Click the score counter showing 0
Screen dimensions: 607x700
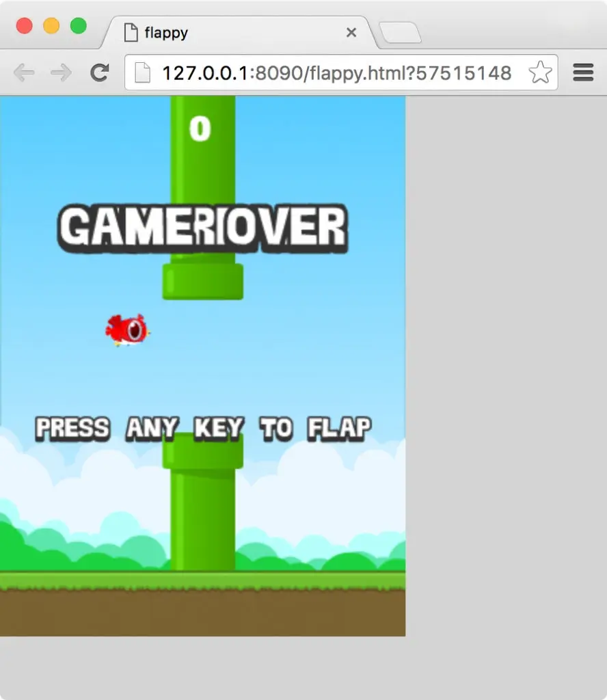[x=200, y=129]
